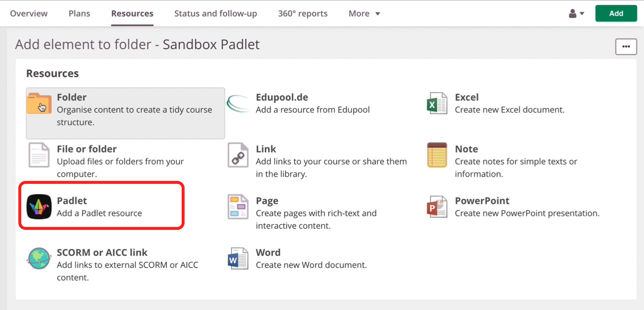Screen dimensions: 644x310
Task: Select the SCORM or AICC link title
Action: 102,252
